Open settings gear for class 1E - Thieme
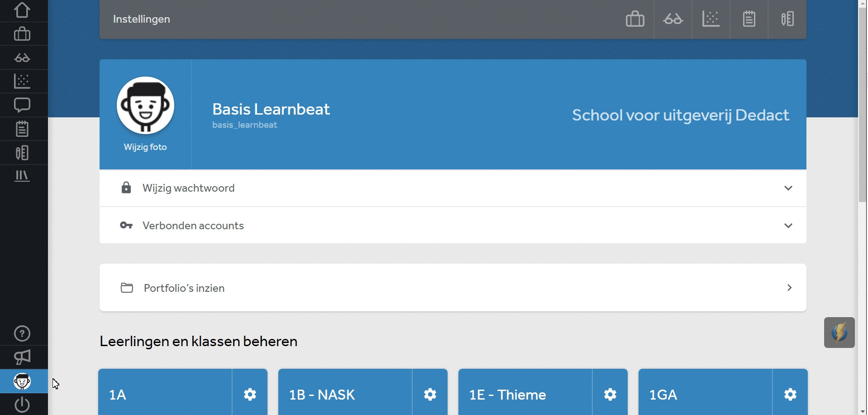The image size is (868, 415). (610, 395)
